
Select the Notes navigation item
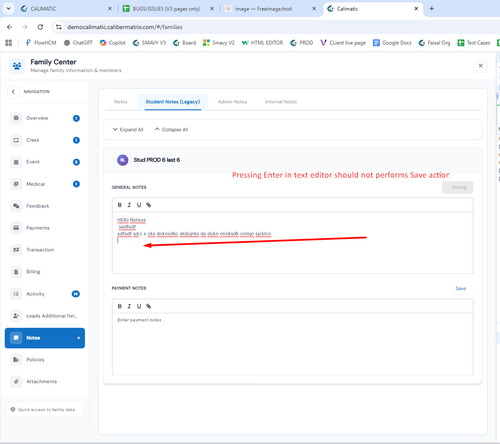(x=45, y=338)
